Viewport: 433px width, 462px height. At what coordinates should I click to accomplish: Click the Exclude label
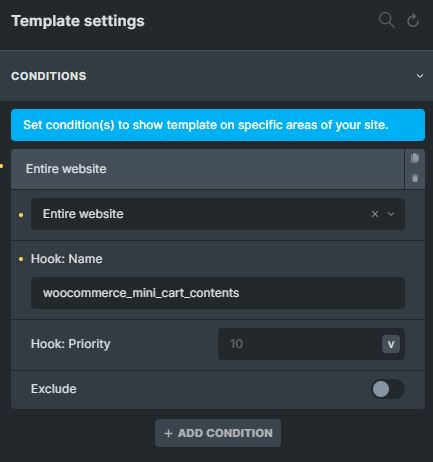(x=54, y=389)
